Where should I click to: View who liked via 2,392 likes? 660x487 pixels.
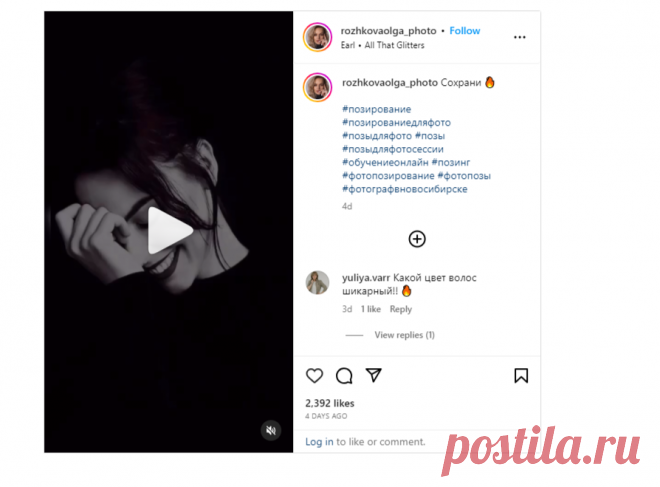pyautogui.click(x=330, y=403)
